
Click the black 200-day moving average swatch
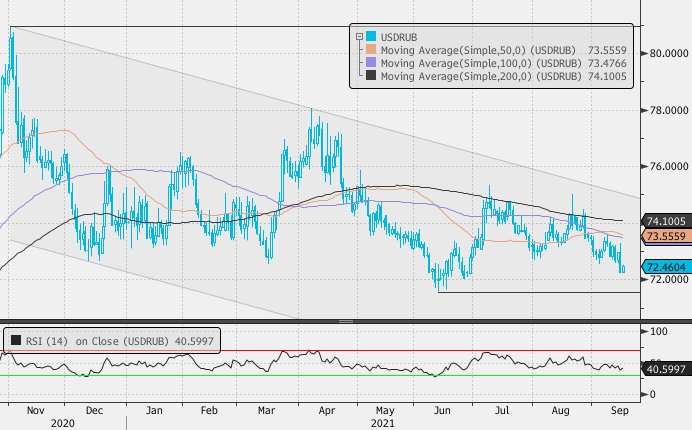tap(371, 76)
